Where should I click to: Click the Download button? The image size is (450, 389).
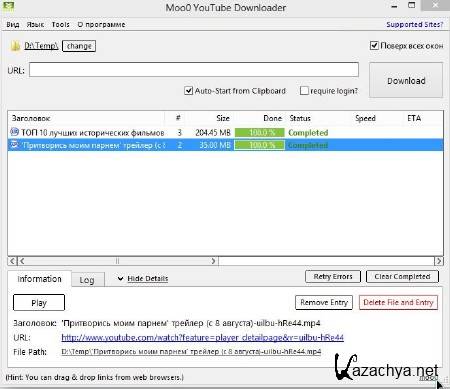406,80
